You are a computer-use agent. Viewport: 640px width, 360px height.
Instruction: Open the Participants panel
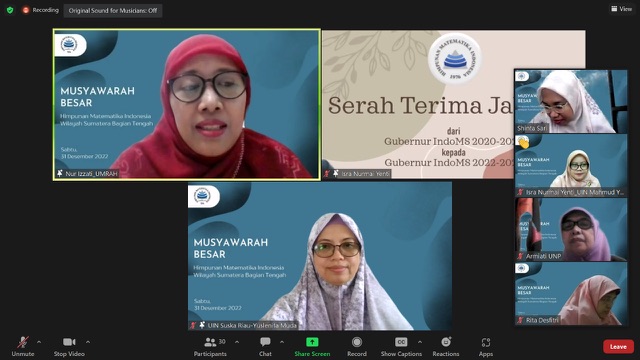pos(210,346)
